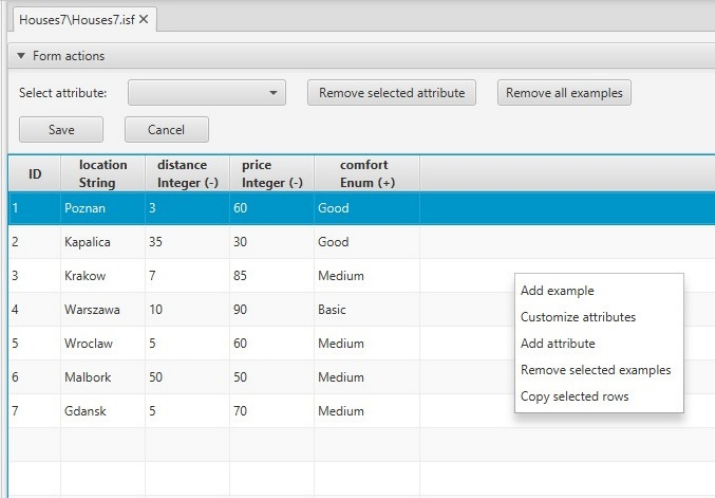This screenshot has width=715, height=498.
Task: Click Remove selected attribute button
Action: 391,93
